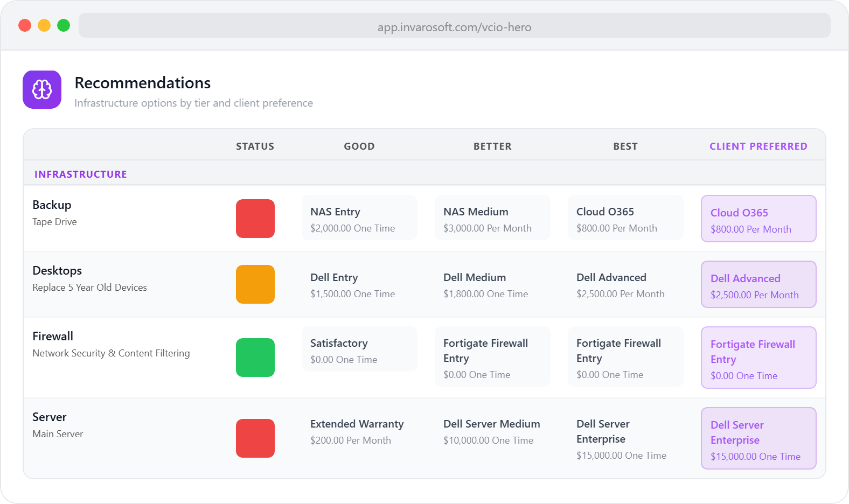Screen dimensions: 849x504
Task: Open client preferred Dell Advanced card
Action: tap(758, 284)
